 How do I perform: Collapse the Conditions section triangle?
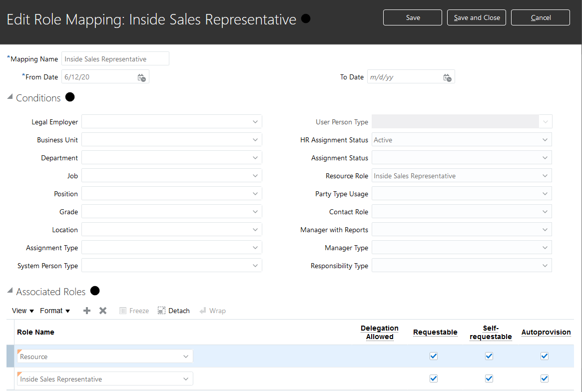(x=10, y=97)
